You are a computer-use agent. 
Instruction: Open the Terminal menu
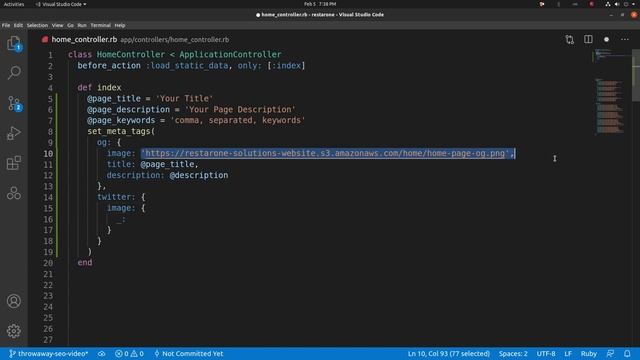tap(100, 25)
